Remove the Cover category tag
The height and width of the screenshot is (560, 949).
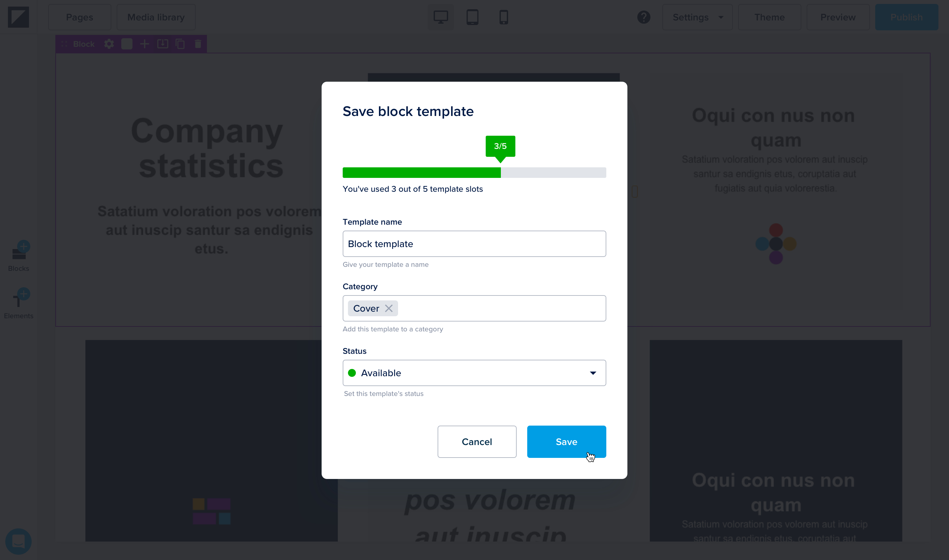[x=388, y=308]
